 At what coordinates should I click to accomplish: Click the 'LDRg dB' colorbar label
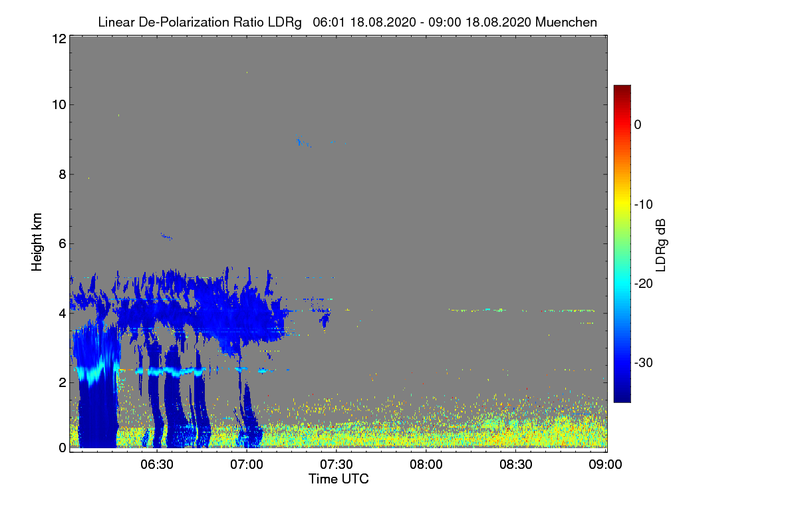tap(660, 245)
